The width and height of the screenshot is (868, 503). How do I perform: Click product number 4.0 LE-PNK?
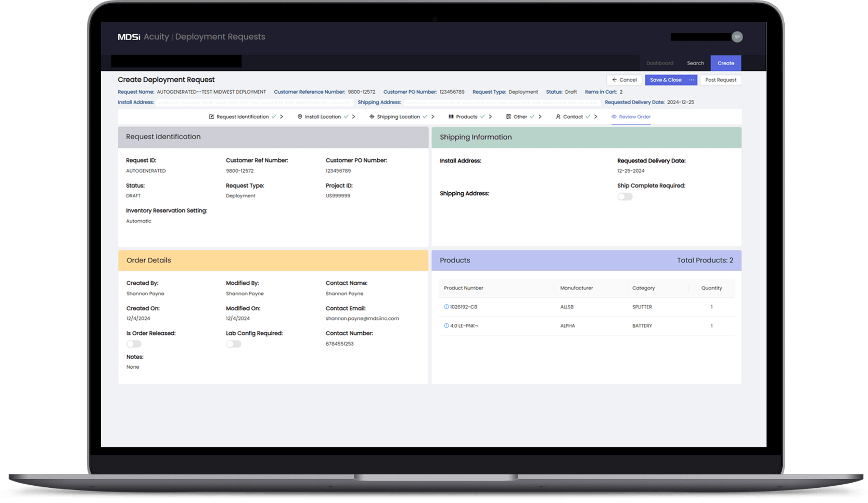pyautogui.click(x=464, y=325)
